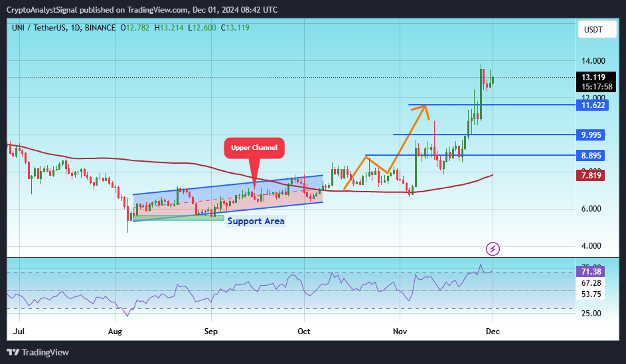This screenshot has width=626, height=364.
Task: Click the Low value L12.600
Action: pos(202,28)
